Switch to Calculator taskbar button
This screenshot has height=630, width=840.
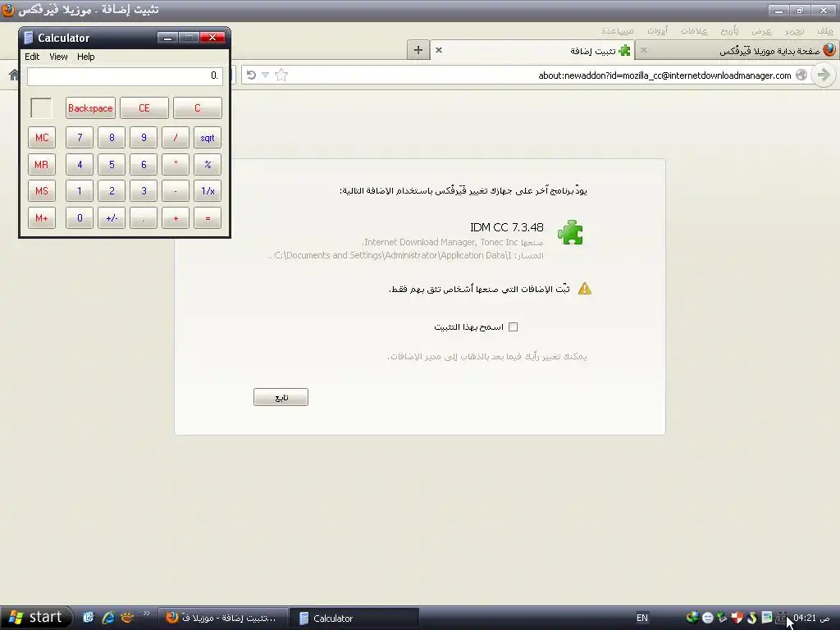pyautogui.click(x=353, y=619)
